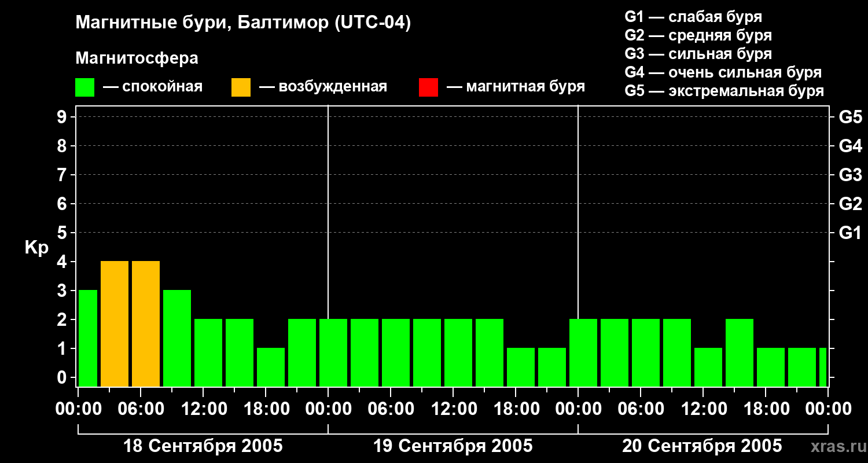868x463 pixels.
Task: Click the date label '18 Сентября 2005'
Action: (x=203, y=446)
